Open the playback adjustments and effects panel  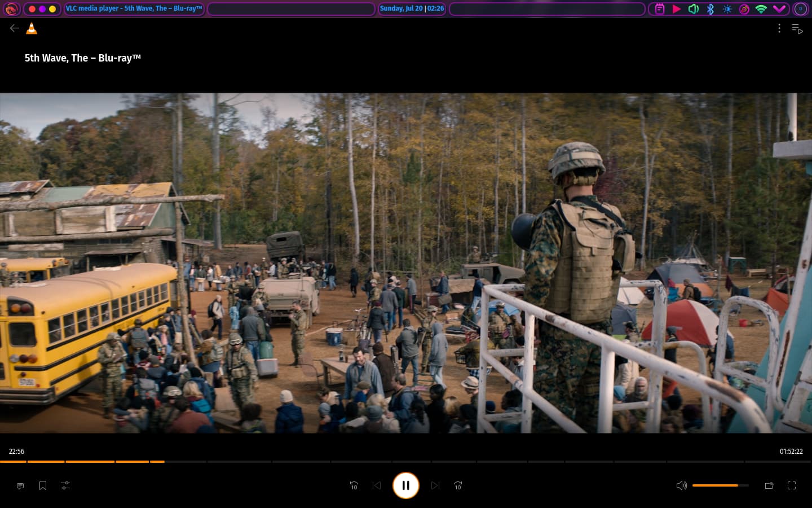point(65,485)
